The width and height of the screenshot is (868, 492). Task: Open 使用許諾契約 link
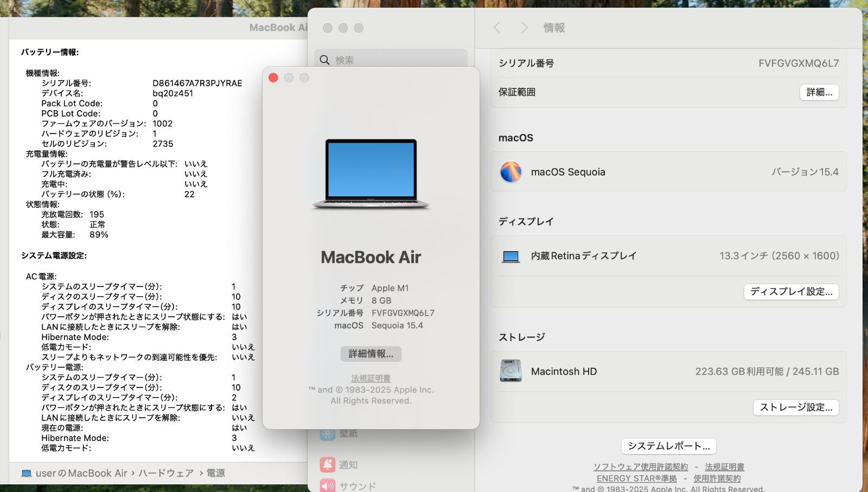point(717,478)
